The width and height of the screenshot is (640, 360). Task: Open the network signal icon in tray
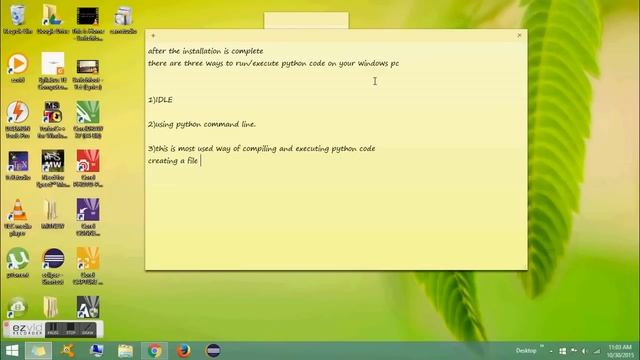[597, 351]
